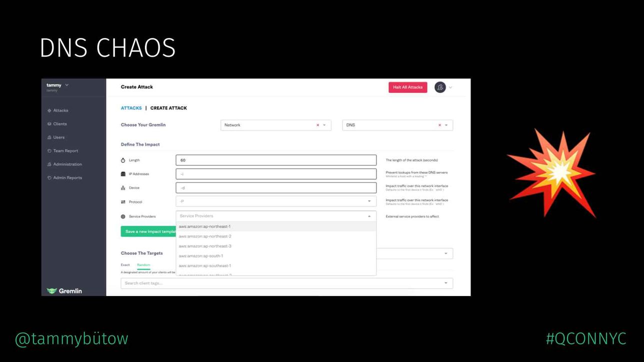Click Save a new impact template button
644x362 pixels.
coord(148,232)
